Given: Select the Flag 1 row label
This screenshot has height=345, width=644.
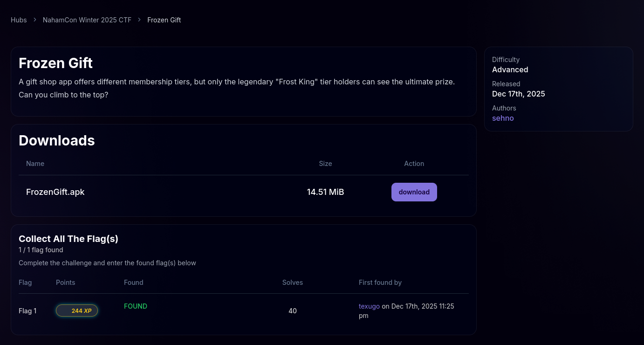Looking at the screenshot, I should click(x=27, y=311).
